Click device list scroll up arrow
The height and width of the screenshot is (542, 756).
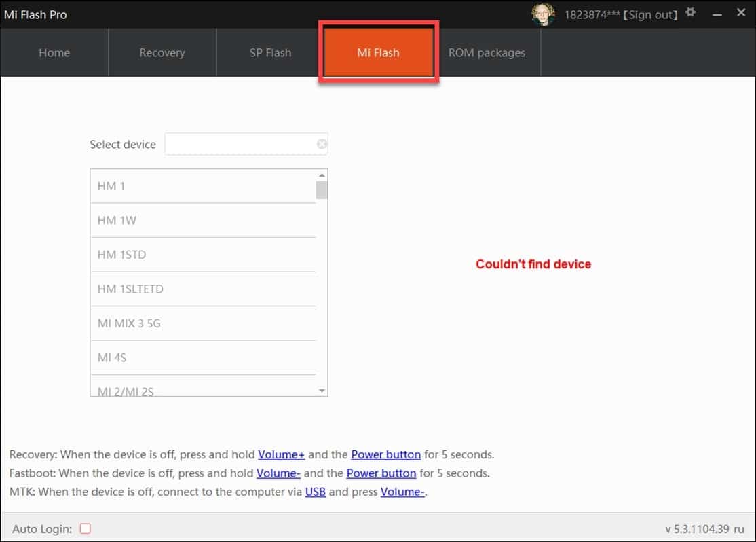[322, 175]
